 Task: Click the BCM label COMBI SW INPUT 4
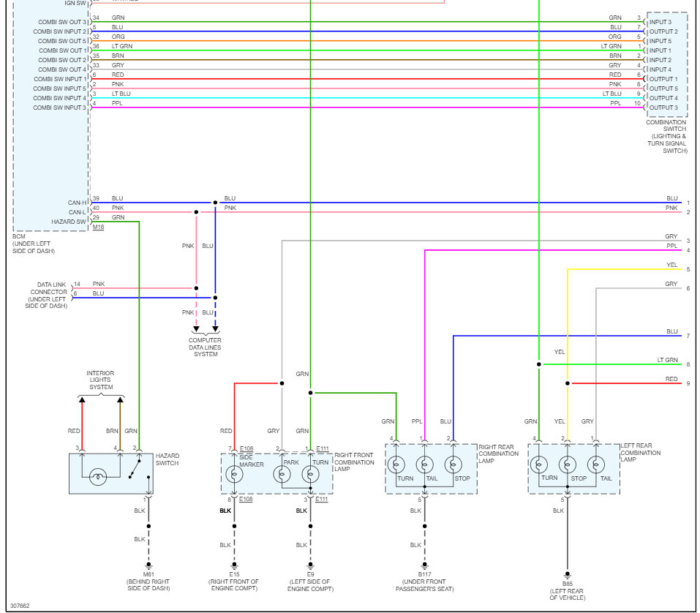pos(59,98)
